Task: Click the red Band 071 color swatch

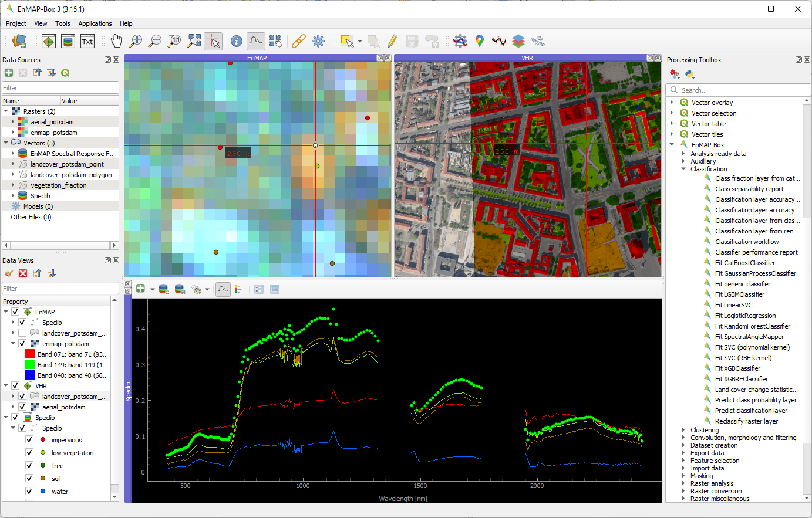Action: coord(30,354)
